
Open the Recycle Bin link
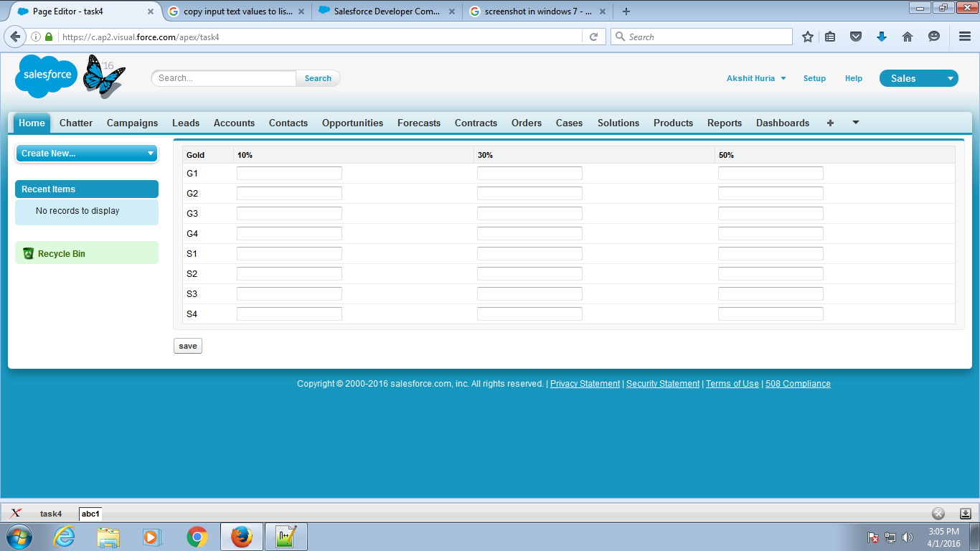[62, 254]
